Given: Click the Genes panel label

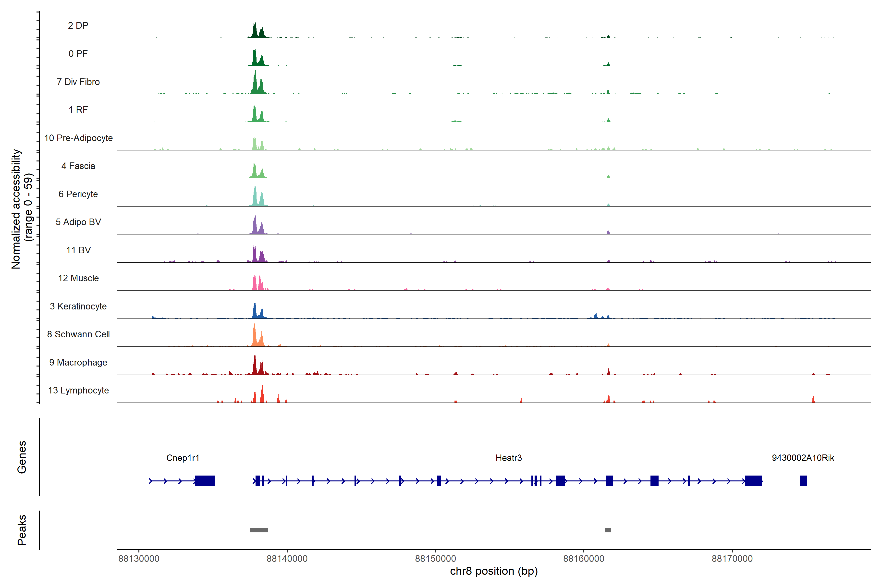Looking at the screenshot, I should 22,457.
